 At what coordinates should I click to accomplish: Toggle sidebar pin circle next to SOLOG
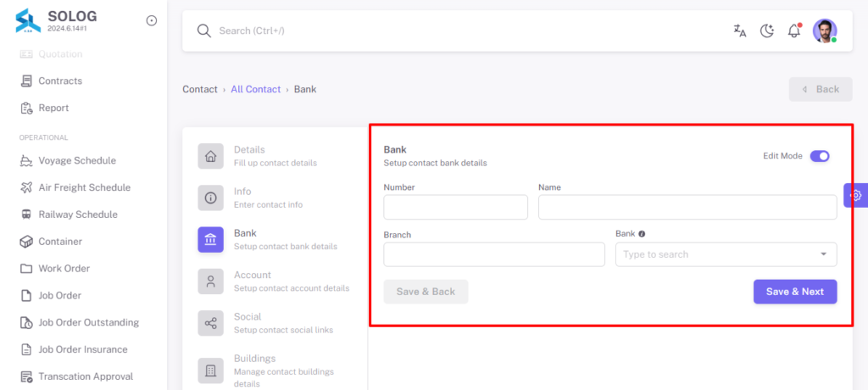(152, 20)
